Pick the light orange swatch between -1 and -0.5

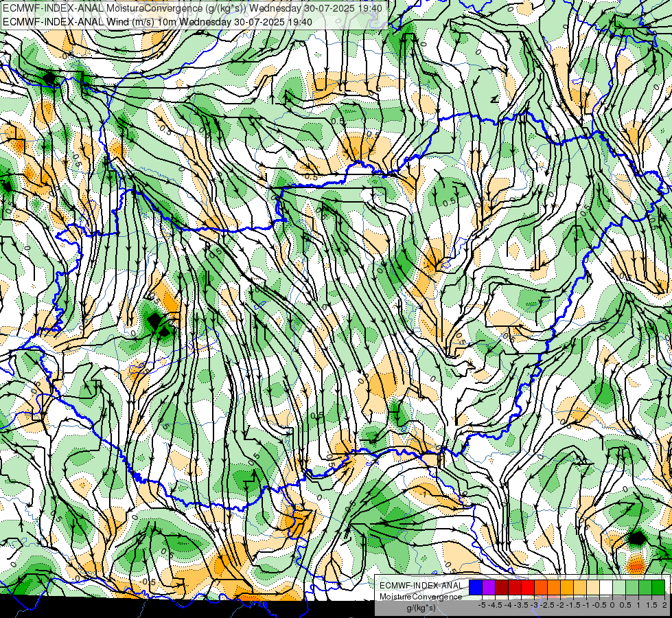(580, 588)
